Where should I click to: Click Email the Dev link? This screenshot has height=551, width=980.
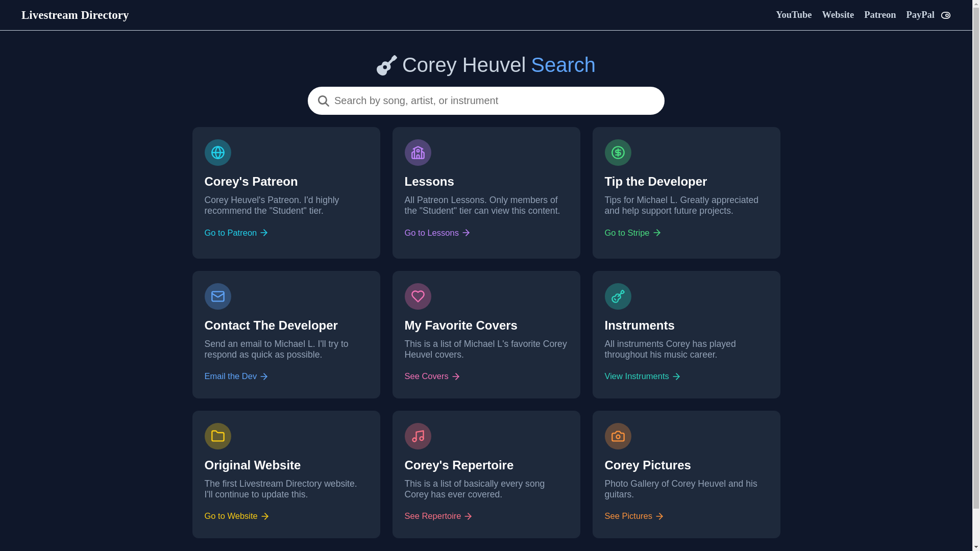coord(236,377)
